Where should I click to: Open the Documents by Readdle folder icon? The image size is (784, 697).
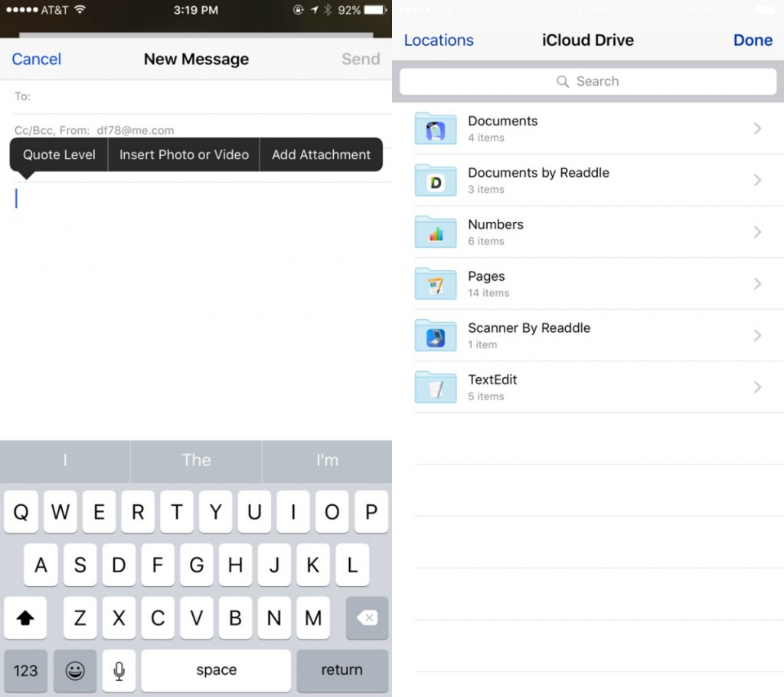coord(436,181)
